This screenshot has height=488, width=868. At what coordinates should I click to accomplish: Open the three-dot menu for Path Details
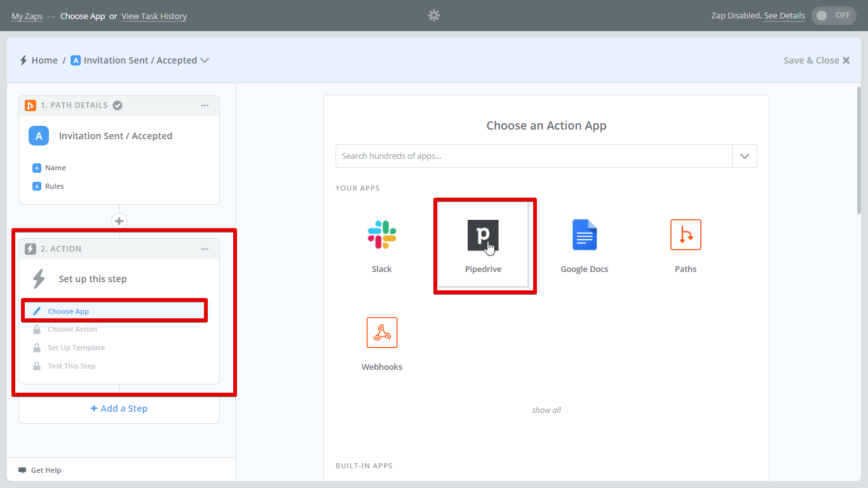[205, 105]
